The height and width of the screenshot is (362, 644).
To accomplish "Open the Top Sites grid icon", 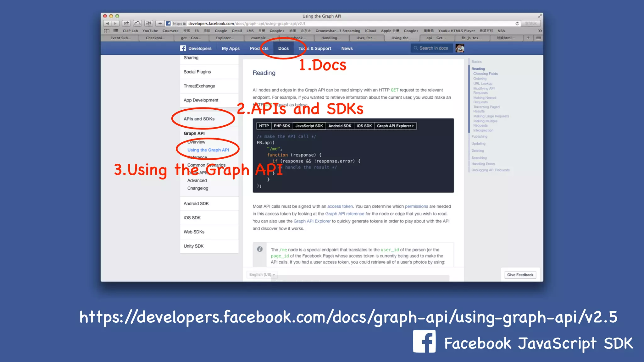I will click(x=116, y=31).
